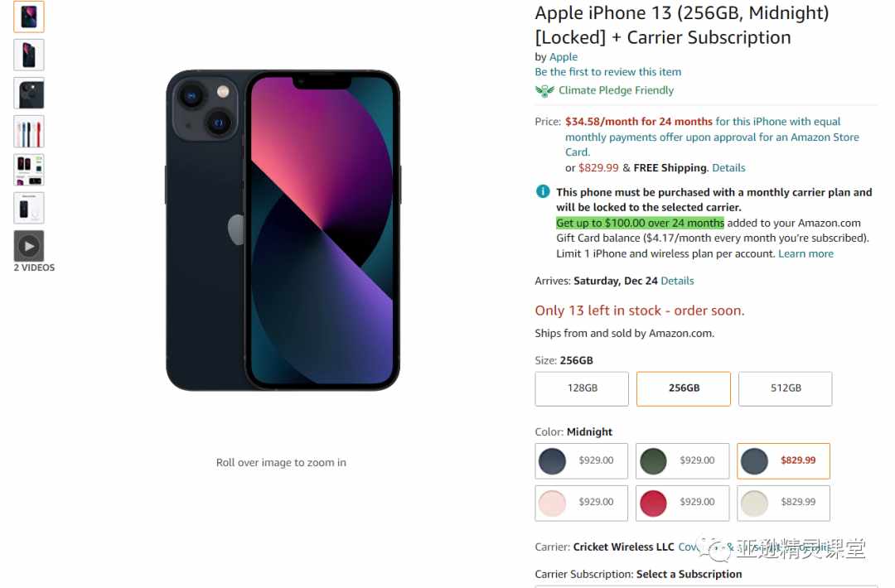Choose the 256GB size option
This screenshot has height=588, width=895.
point(683,388)
